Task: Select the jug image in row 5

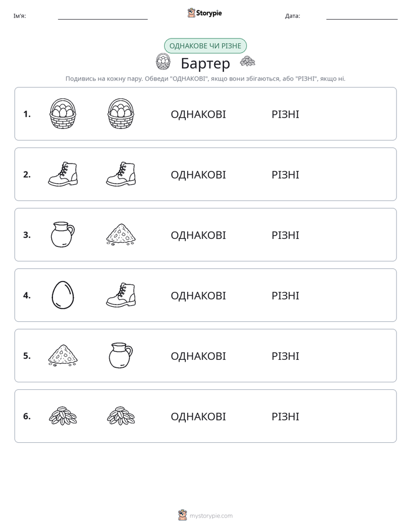Action: click(121, 355)
